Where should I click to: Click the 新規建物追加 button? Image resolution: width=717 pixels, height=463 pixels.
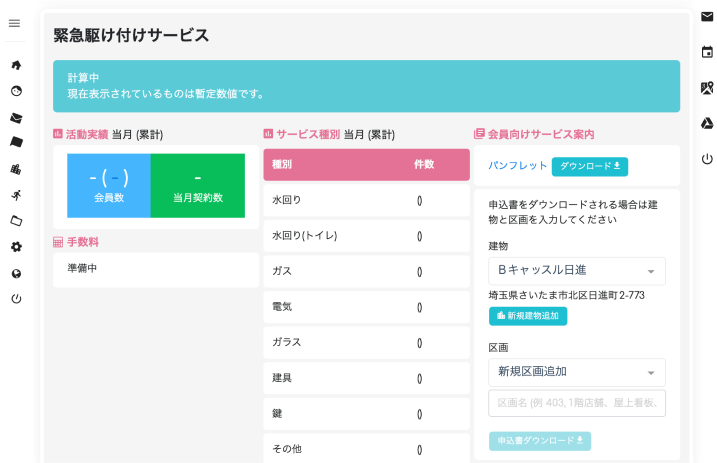point(528,316)
